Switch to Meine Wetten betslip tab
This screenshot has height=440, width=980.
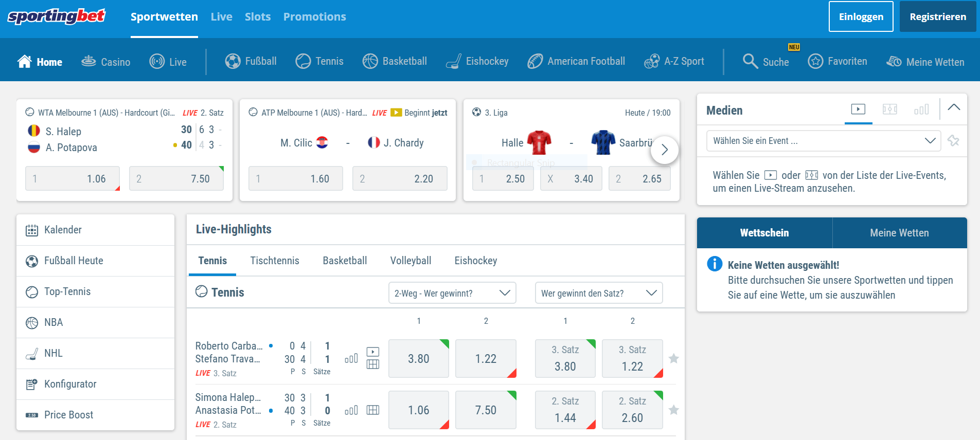900,233
